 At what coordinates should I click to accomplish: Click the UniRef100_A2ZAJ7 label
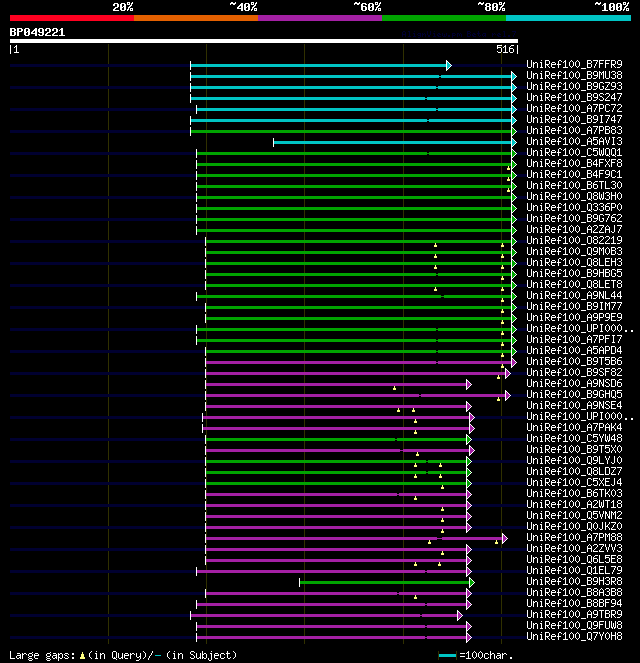pyautogui.click(x=574, y=229)
